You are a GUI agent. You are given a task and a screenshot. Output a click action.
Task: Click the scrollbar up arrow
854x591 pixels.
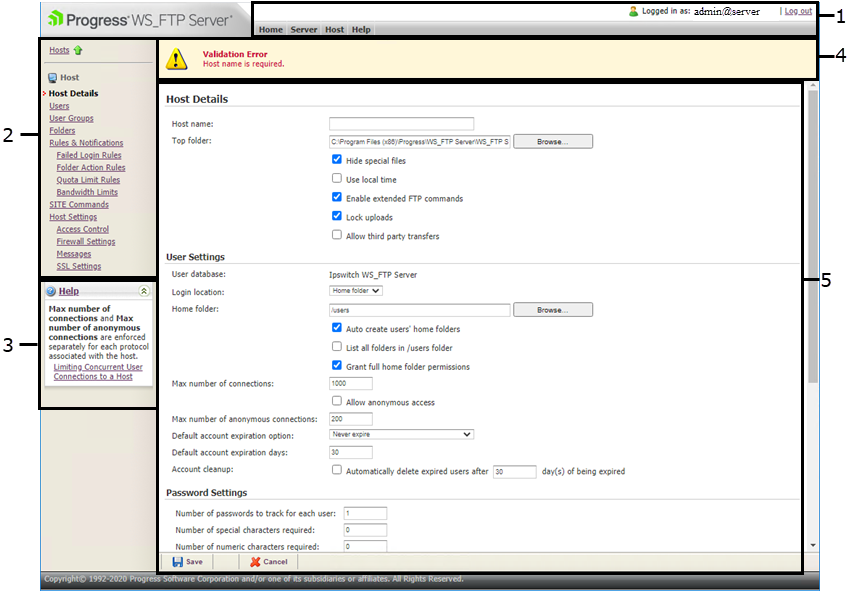[813, 86]
